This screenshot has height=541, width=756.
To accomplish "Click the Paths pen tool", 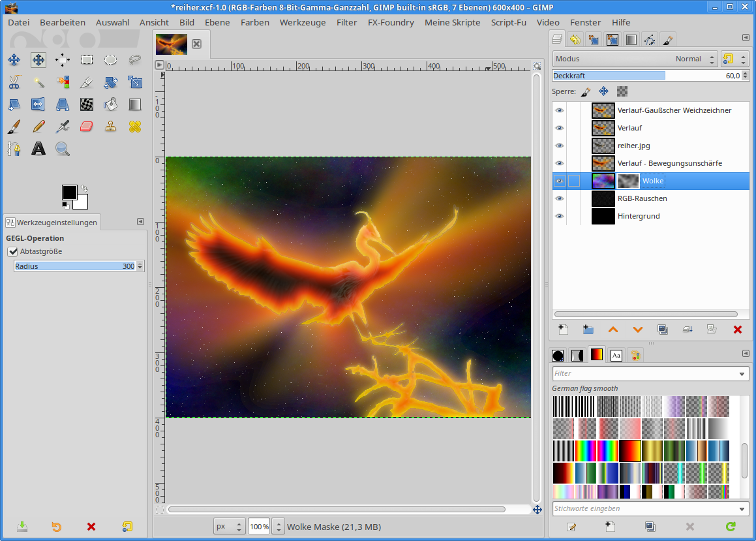I will [x=14, y=149].
